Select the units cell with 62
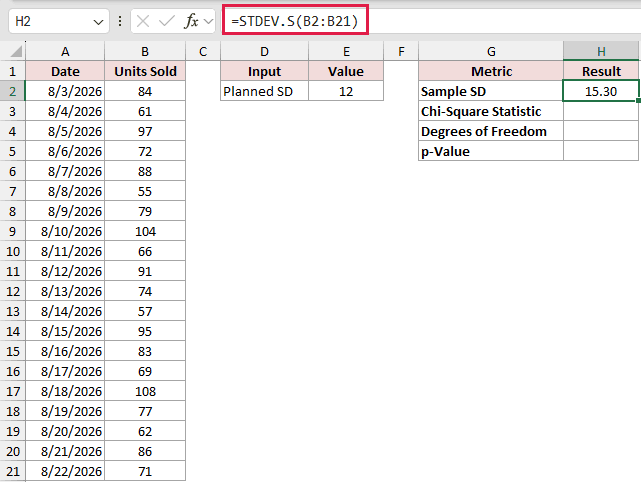641x482 pixels. click(145, 431)
